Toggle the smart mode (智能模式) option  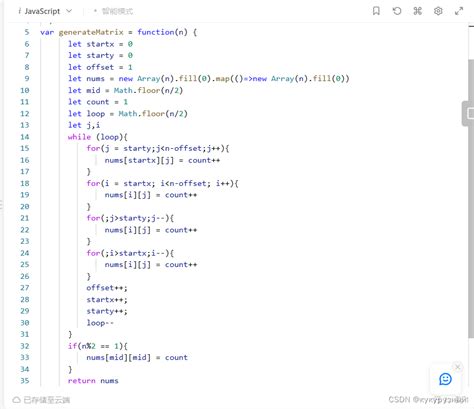point(113,11)
